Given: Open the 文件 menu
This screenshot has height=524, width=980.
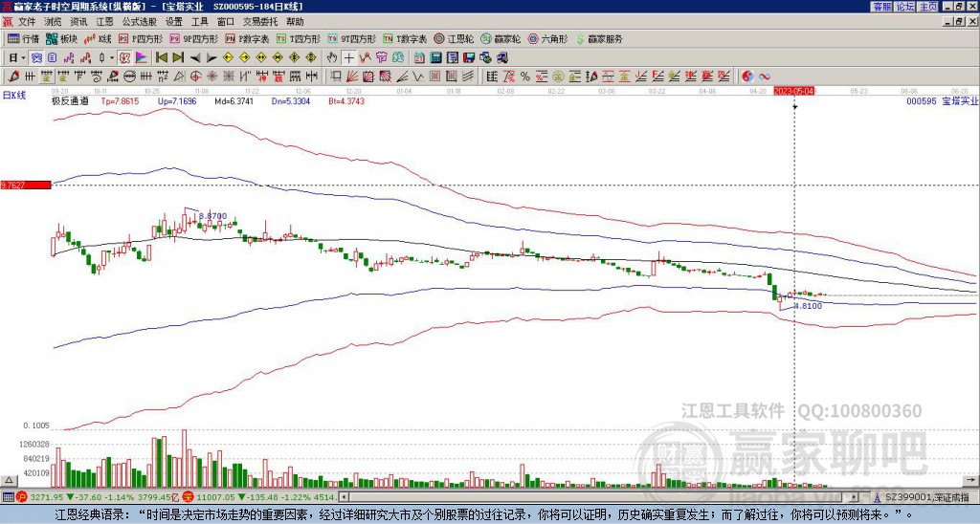Looking at the screenshot, I should [x=27, y=22].
